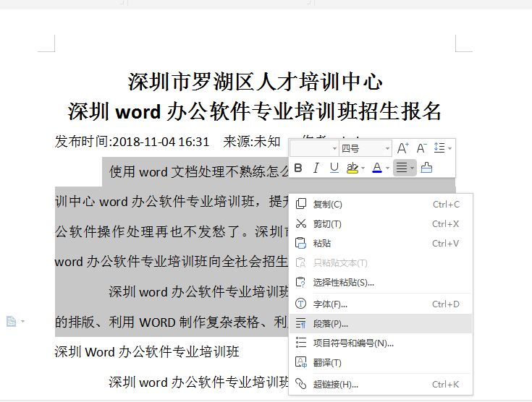
Task: Click the format painter brush icon
Action: 426,168
